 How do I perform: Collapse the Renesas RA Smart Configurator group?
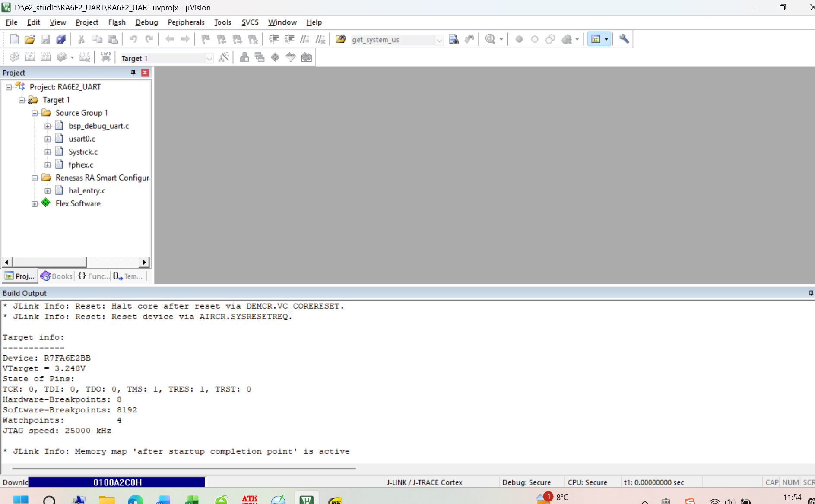(x=35, y=178)
